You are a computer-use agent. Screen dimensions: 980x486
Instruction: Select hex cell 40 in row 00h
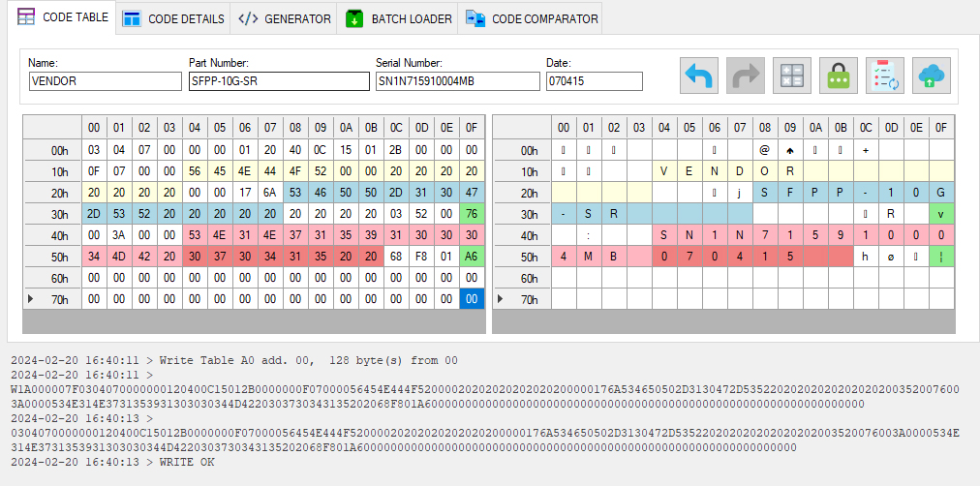pyautogui.click(x=295, y=150)
